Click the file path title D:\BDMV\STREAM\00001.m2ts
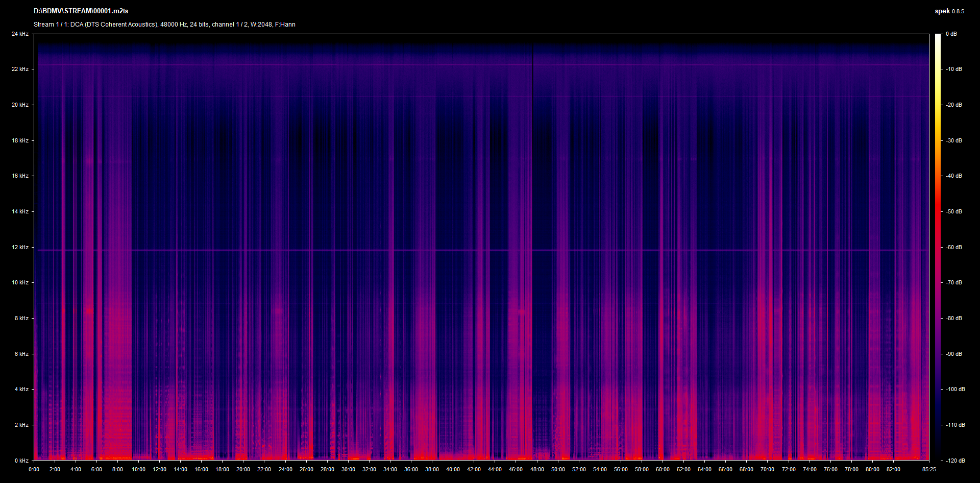The width and height of the screenshot is (980, 483). pyautogui.click(x=81, y=11)
